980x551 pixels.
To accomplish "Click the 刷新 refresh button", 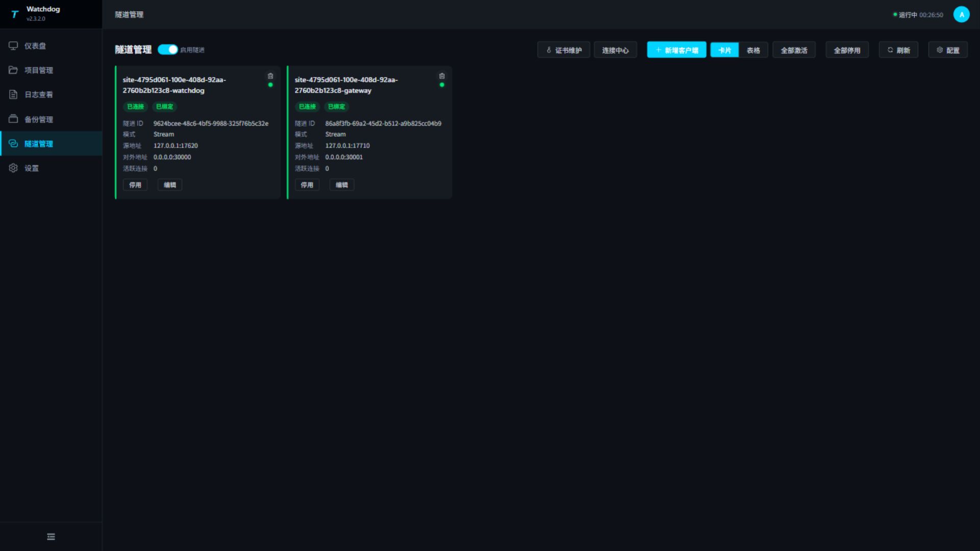I will 899,50.
